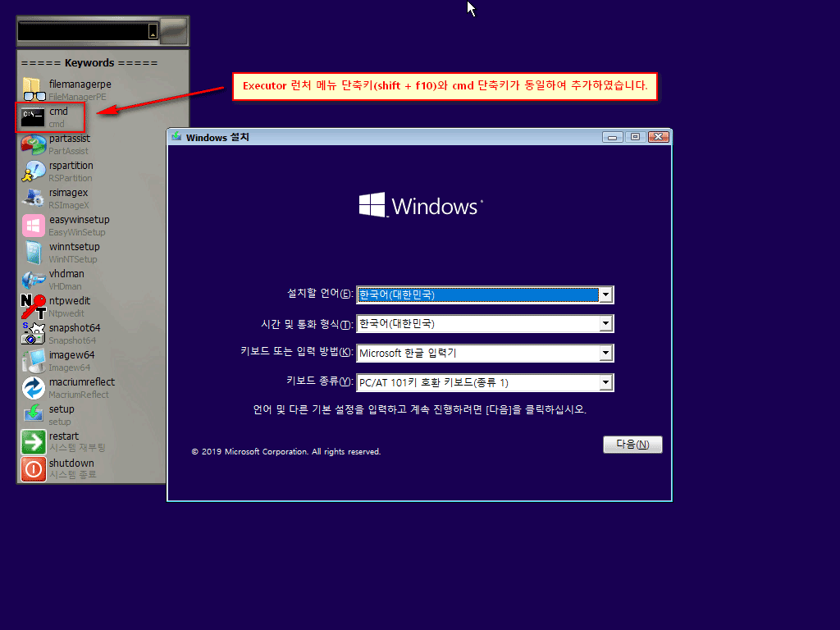Open the Executor command box history arrow
This screenshot has width=840, height=630.
(153, 32)
